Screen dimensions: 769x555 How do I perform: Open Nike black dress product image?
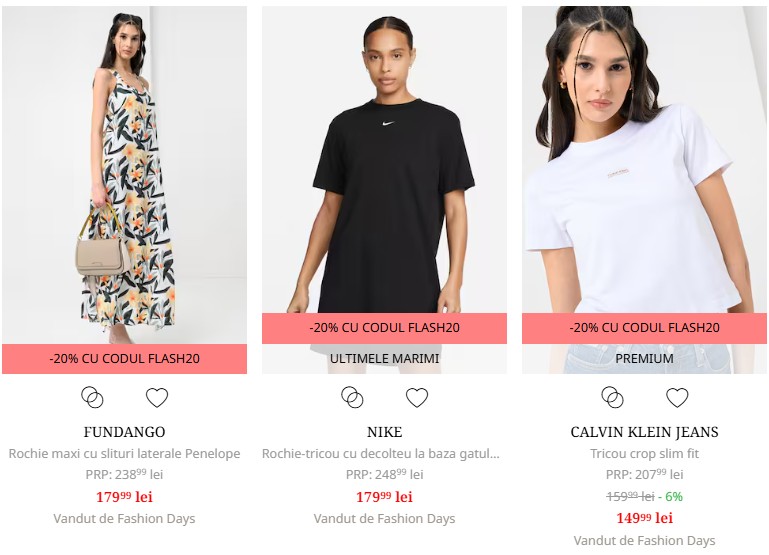coord(384,160)
